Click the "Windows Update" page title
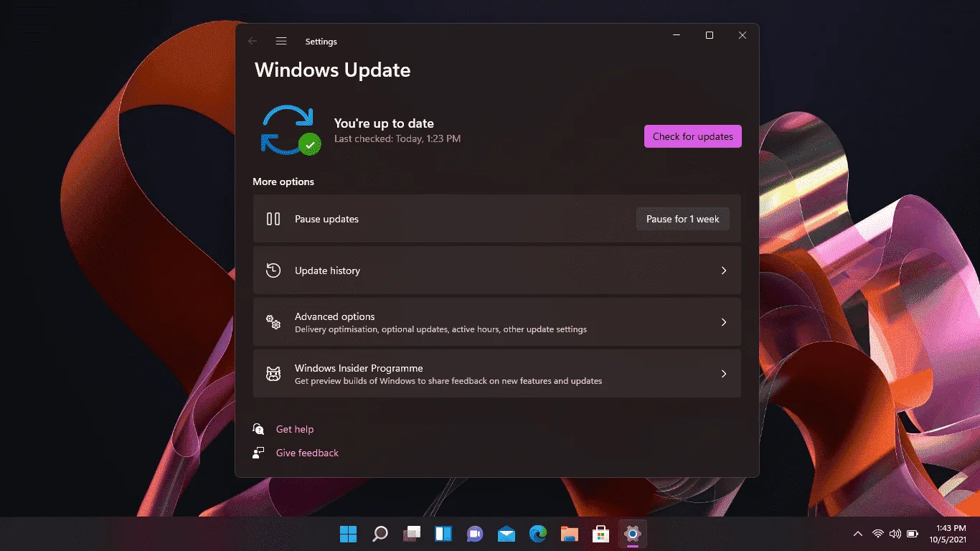Screen dimensions: 980x551 [x=333, y=70]
